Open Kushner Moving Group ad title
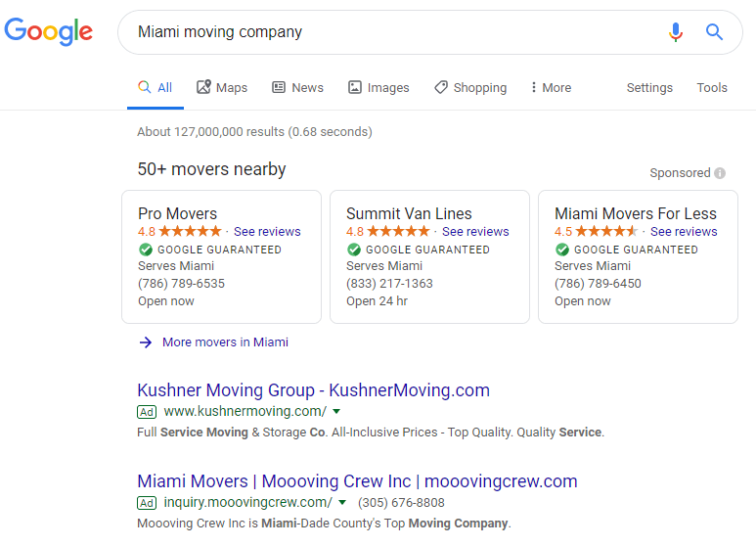The width and height of the screenshot is (756, 547). coord(313,390)
